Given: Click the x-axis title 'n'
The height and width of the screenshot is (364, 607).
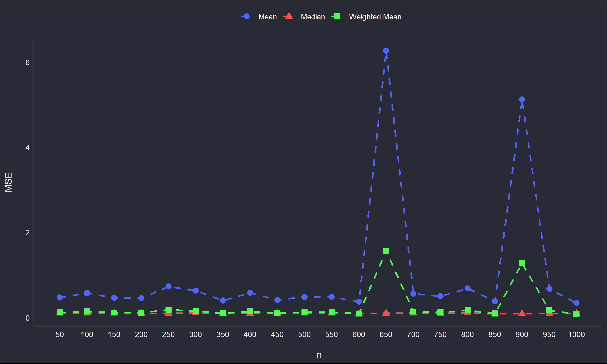Looking at the screenshot, I should click(x=319, y=355).
